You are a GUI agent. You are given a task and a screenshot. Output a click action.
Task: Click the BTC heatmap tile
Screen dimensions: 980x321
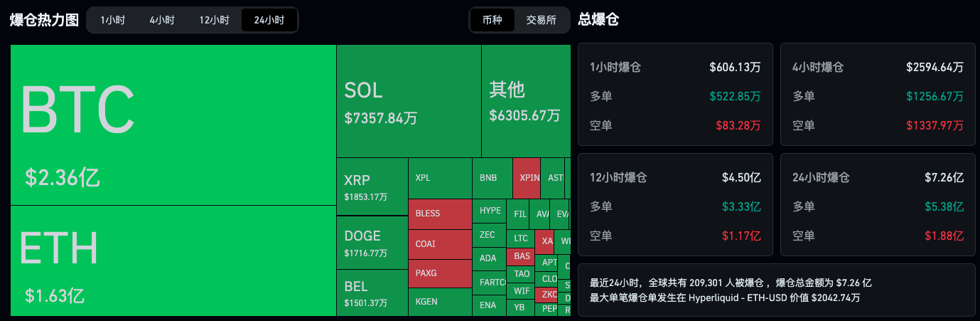[173, 125]
